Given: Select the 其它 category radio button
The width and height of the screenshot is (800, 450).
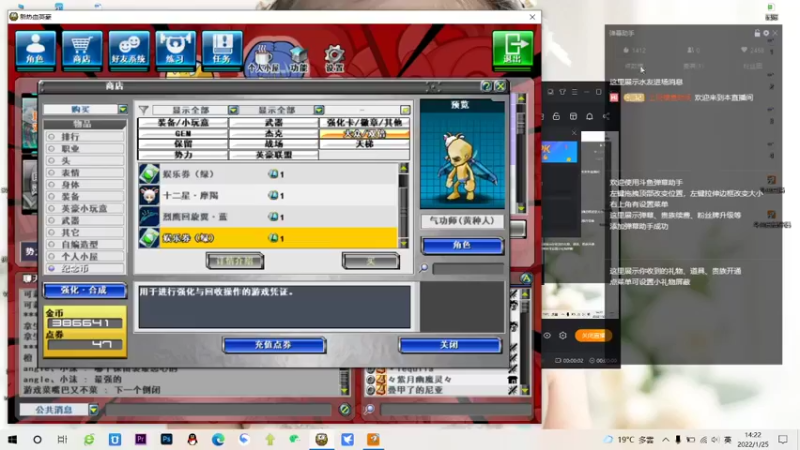Looking at the screenshot, I should click(x=52, y=232).
